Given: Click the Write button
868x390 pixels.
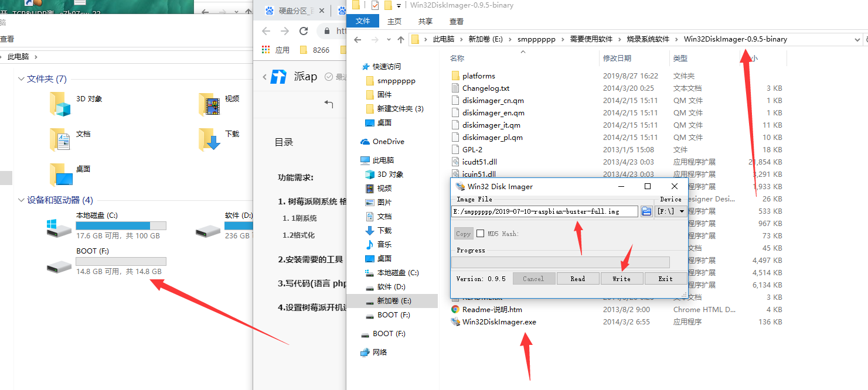Looking at the screenshot, I should point(622,279).
